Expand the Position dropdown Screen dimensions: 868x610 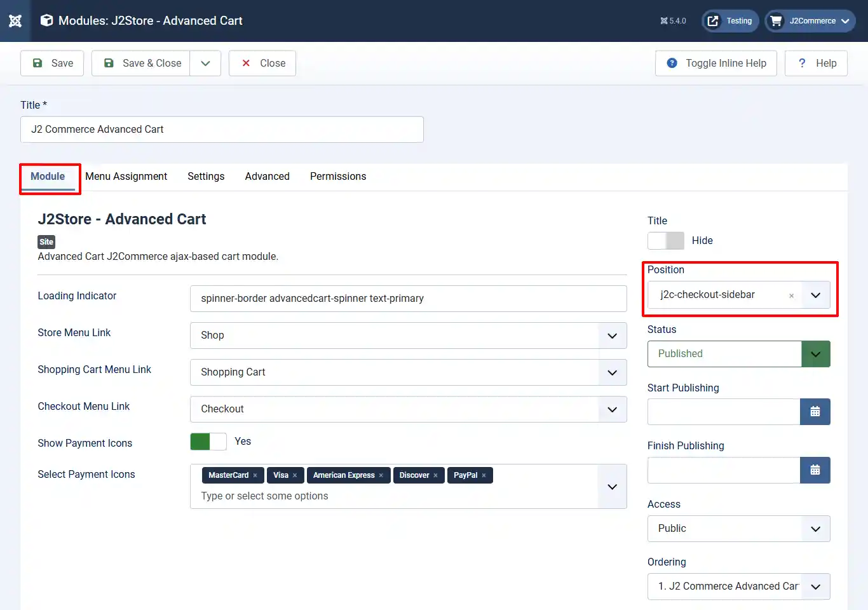pos(816,295)
